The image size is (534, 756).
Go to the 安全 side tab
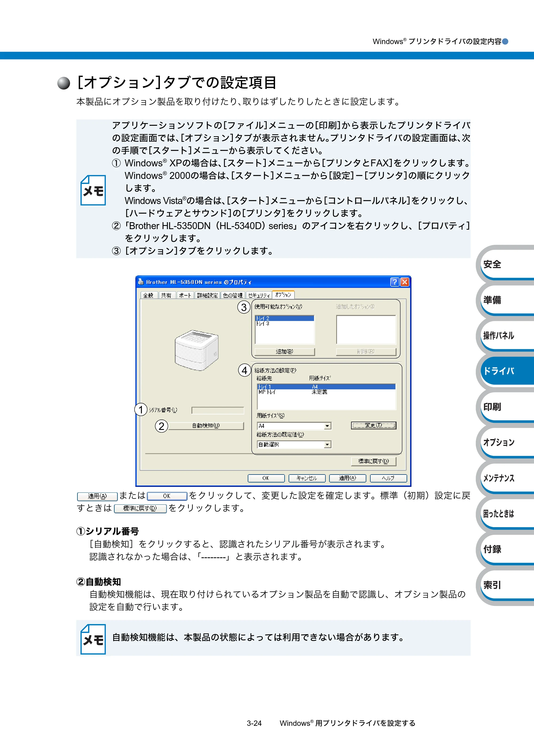point(507,264)
